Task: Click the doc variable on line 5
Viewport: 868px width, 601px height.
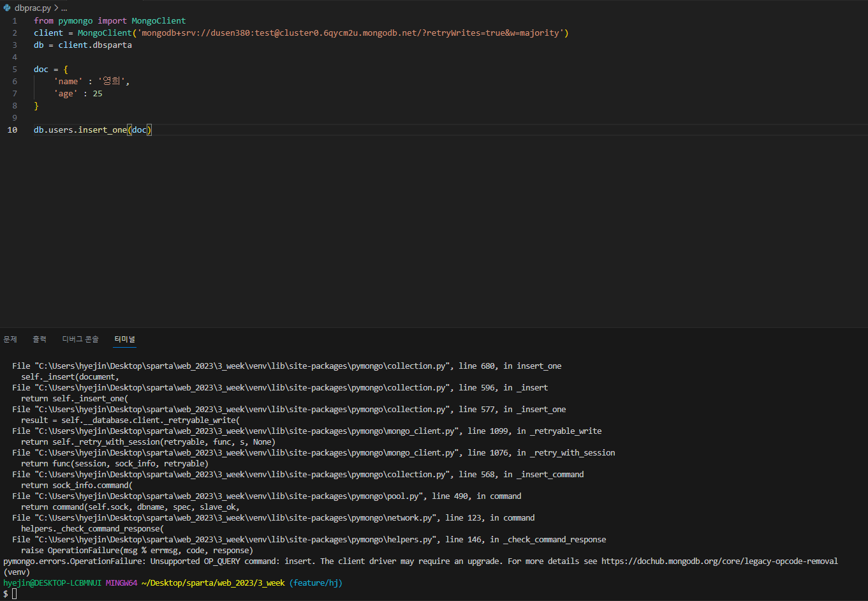Action: [x=41, y=70]
